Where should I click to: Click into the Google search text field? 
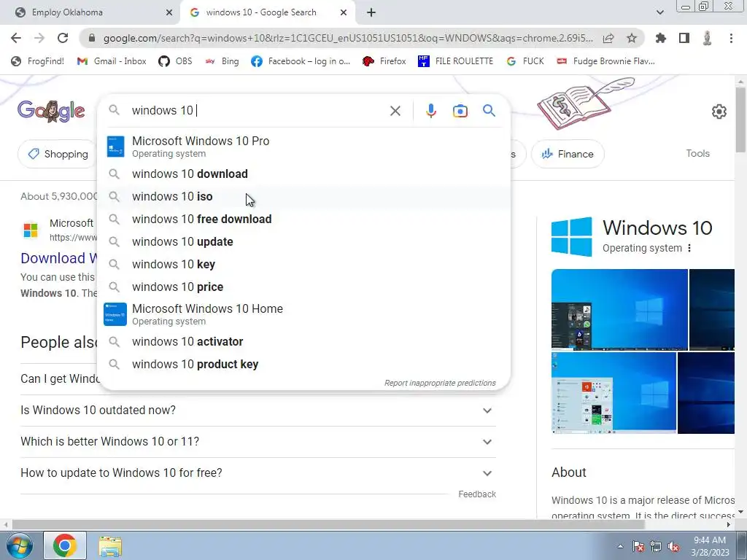click(x=258, y=111)
